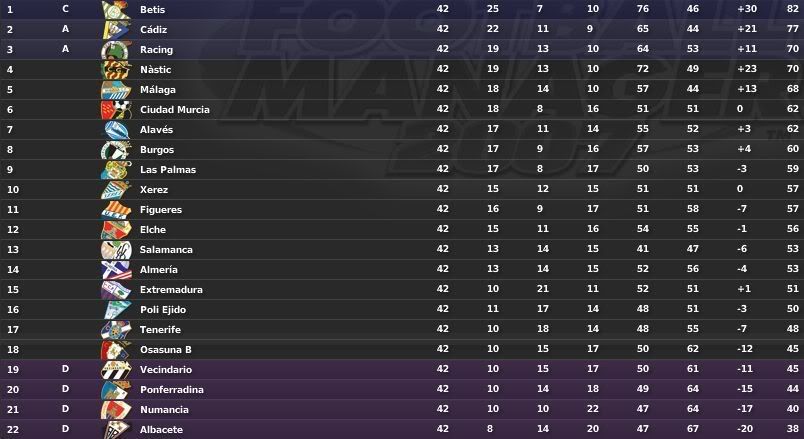Click the Vecindario striped badge icon
This screenshot has height=439, width=804.
(x=116, y=370)
